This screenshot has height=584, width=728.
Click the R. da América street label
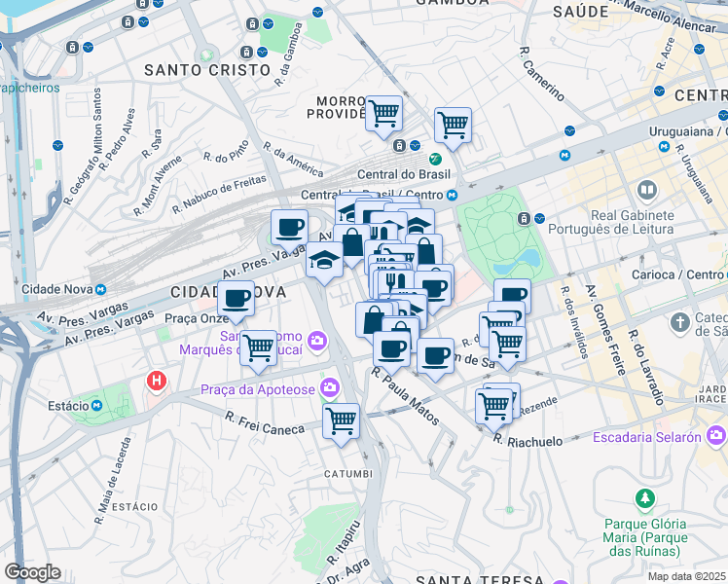point(293,160)
